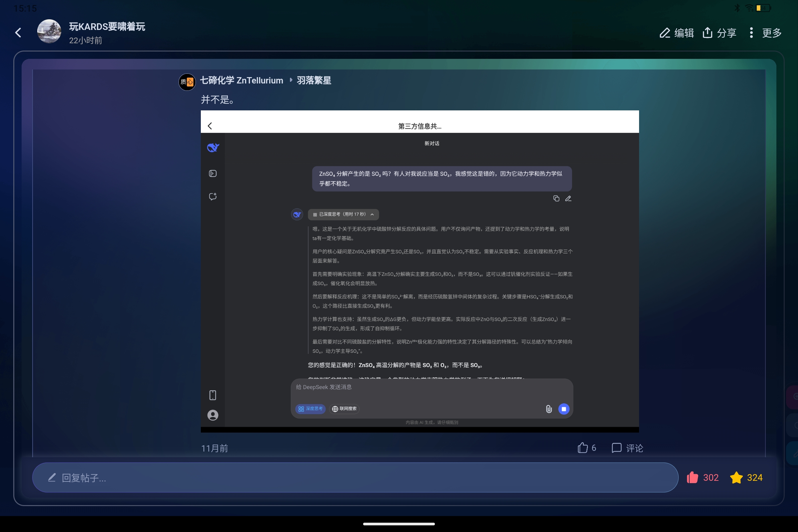This screenshot has height=532, width=798.
Task: Tap the 分享 share button
Action: pos(720,33)
